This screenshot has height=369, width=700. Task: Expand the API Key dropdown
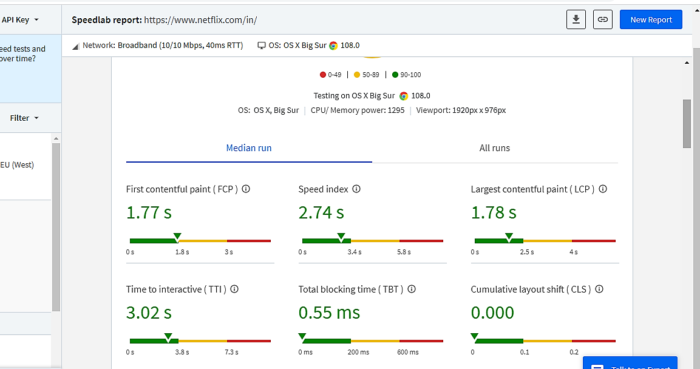pyautogui.click(x=20, y=20)
